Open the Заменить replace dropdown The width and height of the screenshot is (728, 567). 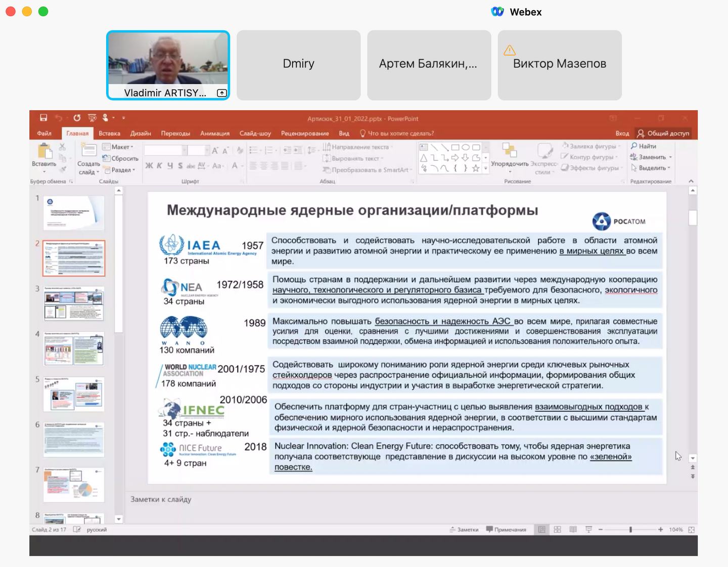[x=651, y=157]
